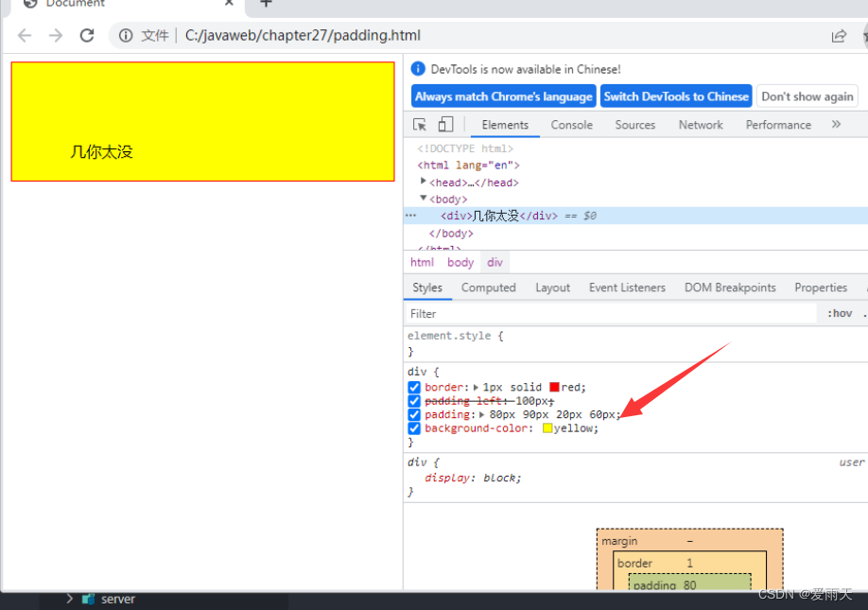Image resolution: width=868 pixels, height=610 pixels.
Task: Click the DevTools info notice icon
Action: (418, 69)
